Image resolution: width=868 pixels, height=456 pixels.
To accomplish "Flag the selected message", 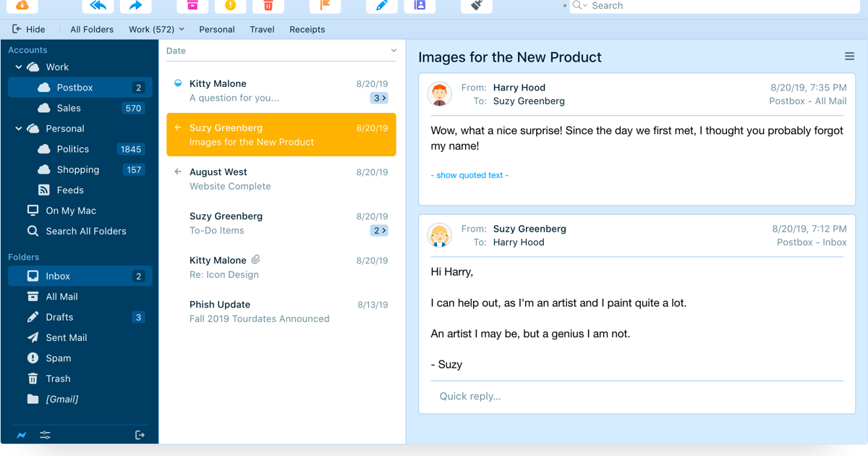I will coord(325,7).
